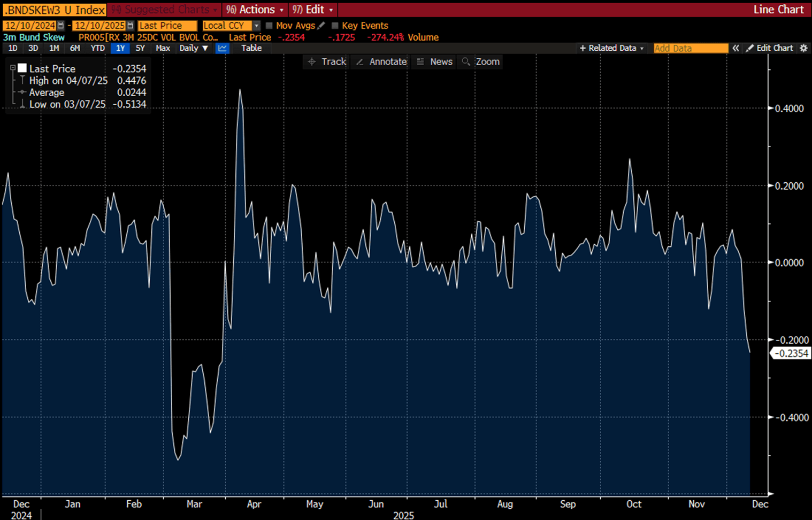Screen dimensions: 812x520
Task: Click the Edit Chart button
Action: 770,48
